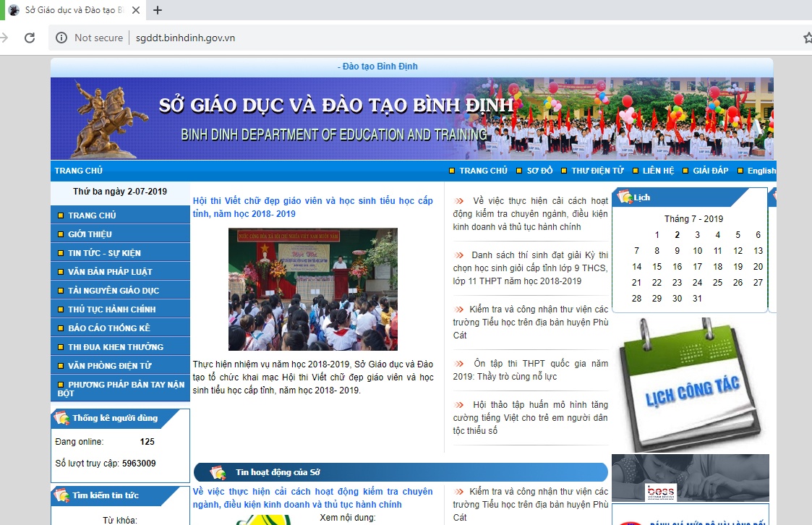Click the browser page reload icon
This screenshot has width=812, height=525.
click(29, 38)
